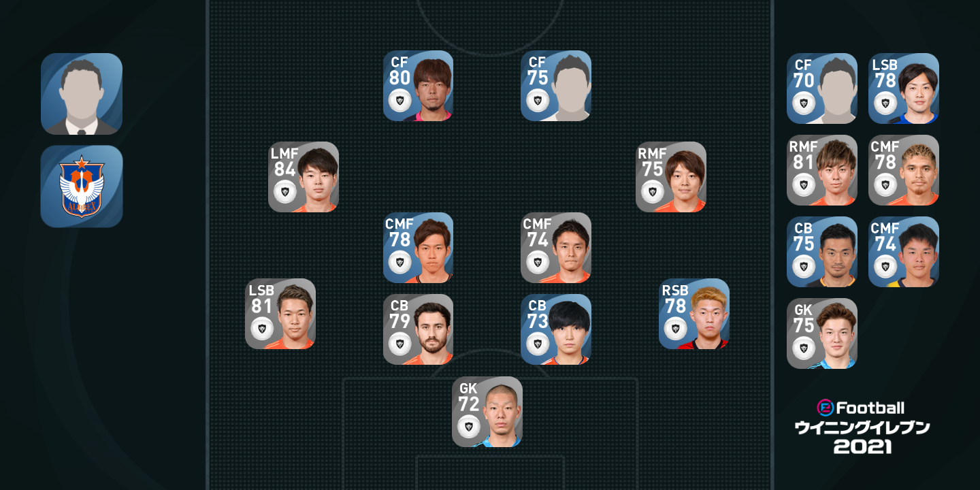Select the blond substitute CMF 78
This screenshot has height=490, width=980.
pos(904,170)
